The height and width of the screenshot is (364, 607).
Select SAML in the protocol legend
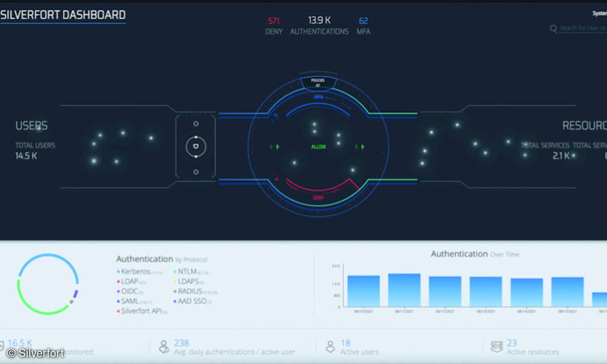[135, 301]
